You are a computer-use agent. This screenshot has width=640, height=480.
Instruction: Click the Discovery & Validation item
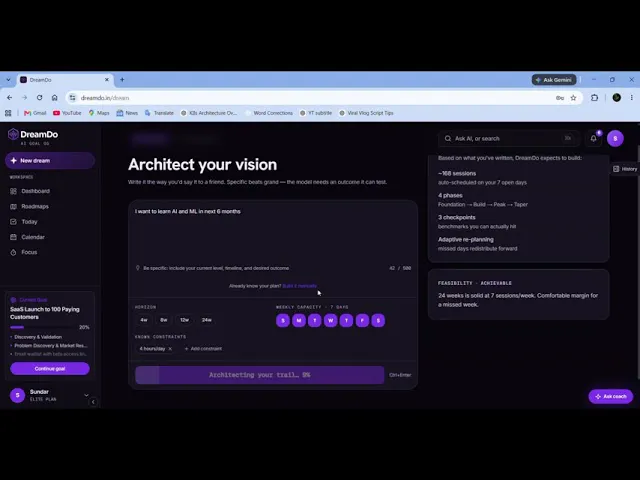coord(38,337)
